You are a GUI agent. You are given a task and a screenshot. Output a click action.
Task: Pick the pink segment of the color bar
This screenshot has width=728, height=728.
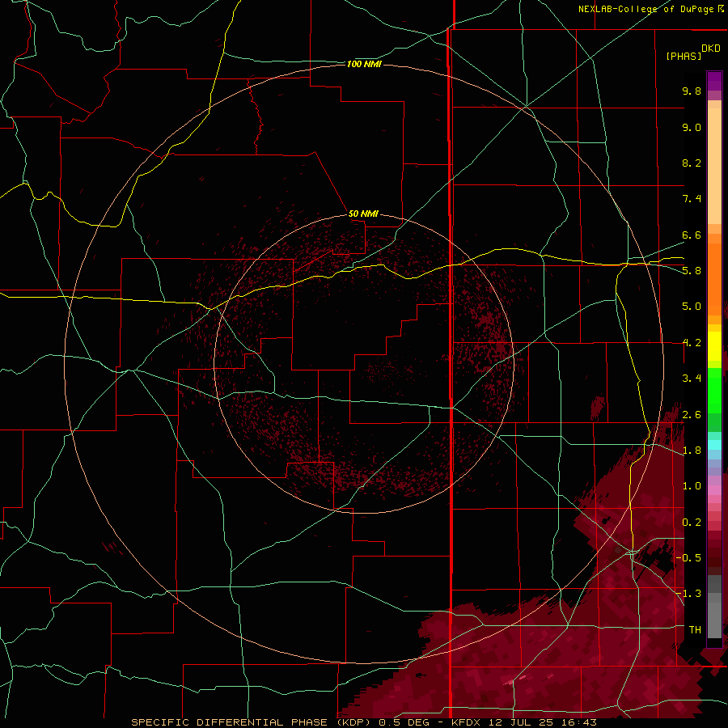click(714, 490)
